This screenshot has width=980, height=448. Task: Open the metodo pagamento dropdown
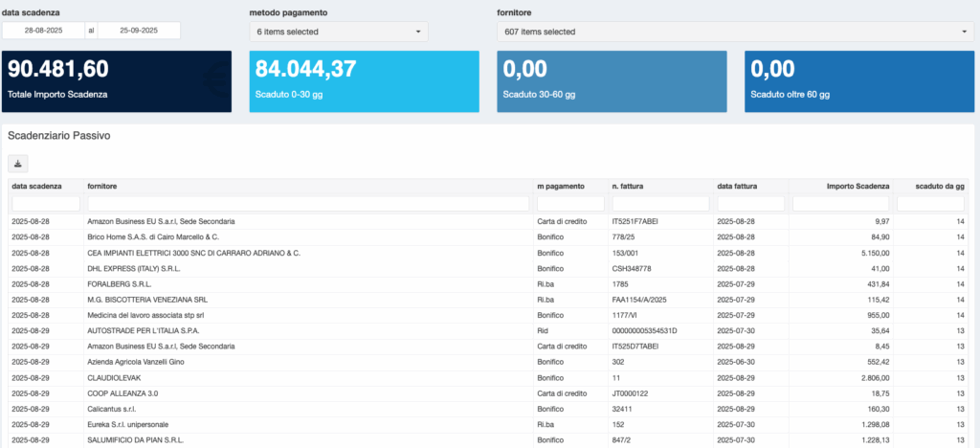pyautogui.click(x=339, y=32)
